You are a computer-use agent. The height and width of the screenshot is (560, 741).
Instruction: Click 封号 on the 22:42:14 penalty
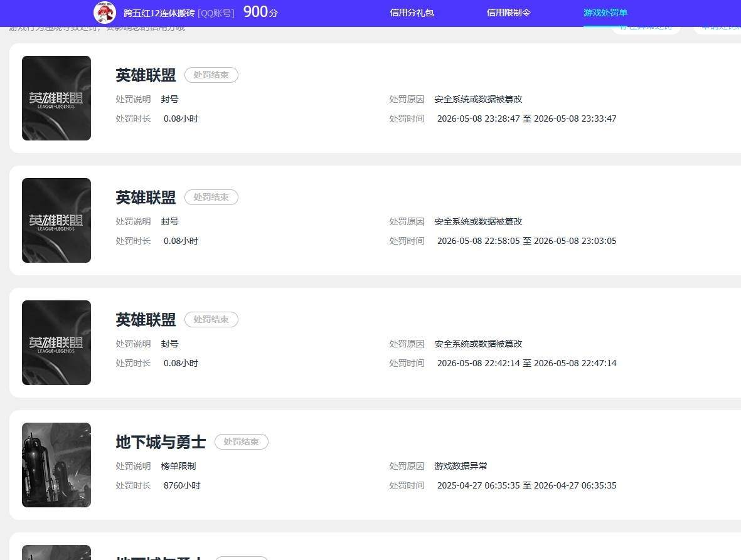169,344
